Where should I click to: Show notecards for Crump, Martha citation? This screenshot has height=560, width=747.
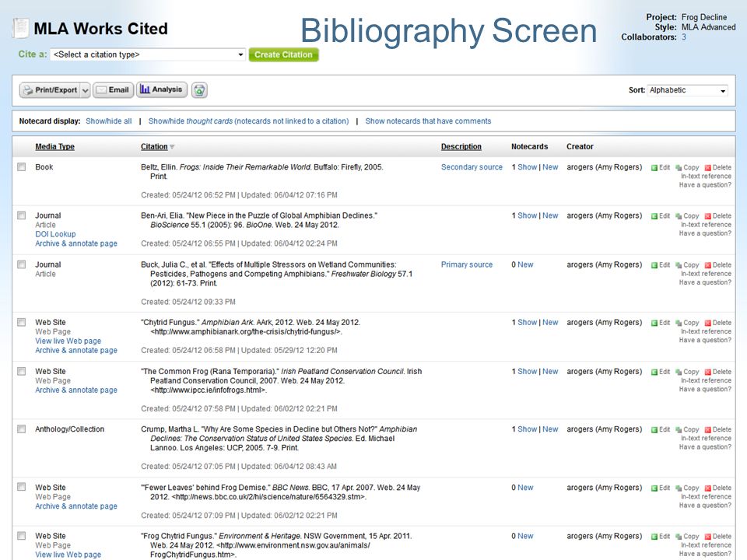tap(528, 429)
